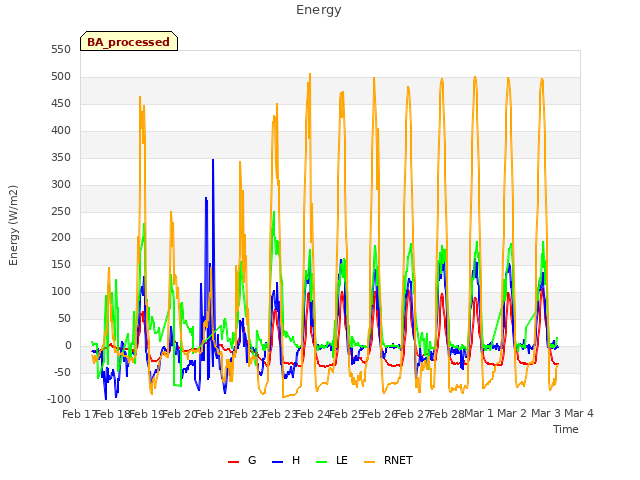Click the Feb 17 x-axis tick label
The width and height of the screenshot is (640, 480).
coord(79,414)
